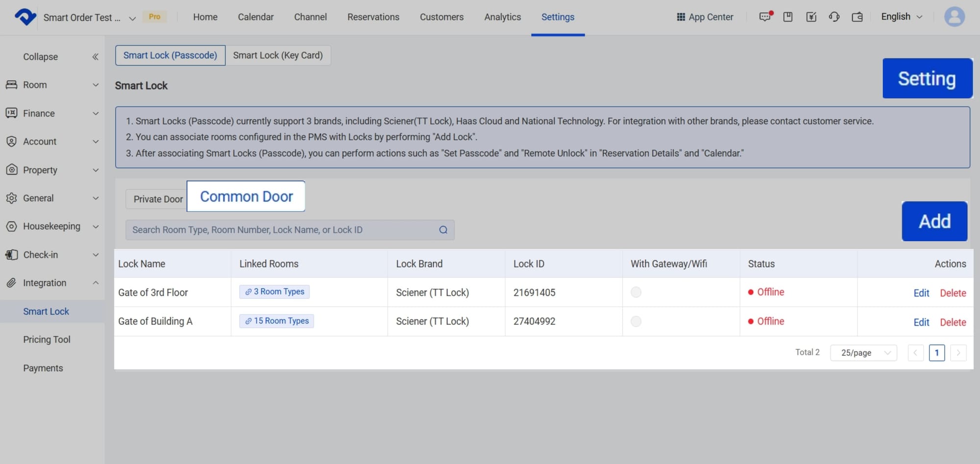
Task: Toggle gateway indicator for Gate of 3rd Floor
Action: point(636,293)
